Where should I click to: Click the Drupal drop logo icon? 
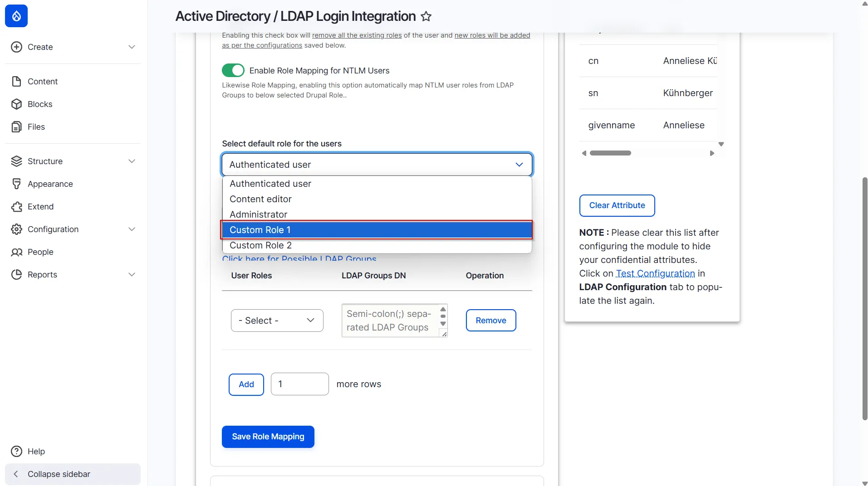coord(16,16)
